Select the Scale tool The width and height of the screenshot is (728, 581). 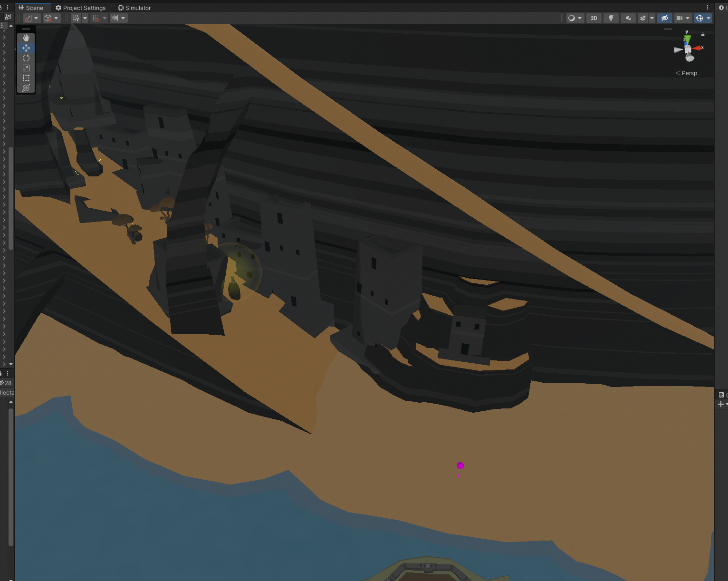26,68
